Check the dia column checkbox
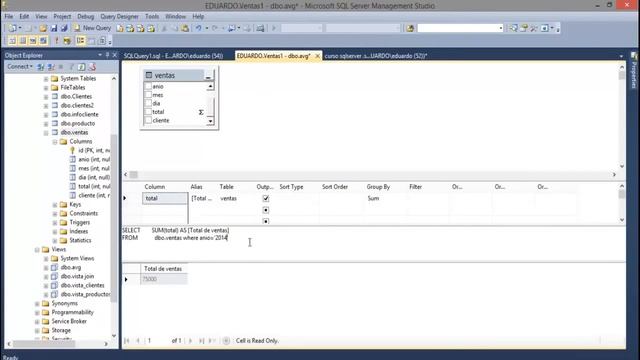Screen dimensions: 640x360 [148, 103]
